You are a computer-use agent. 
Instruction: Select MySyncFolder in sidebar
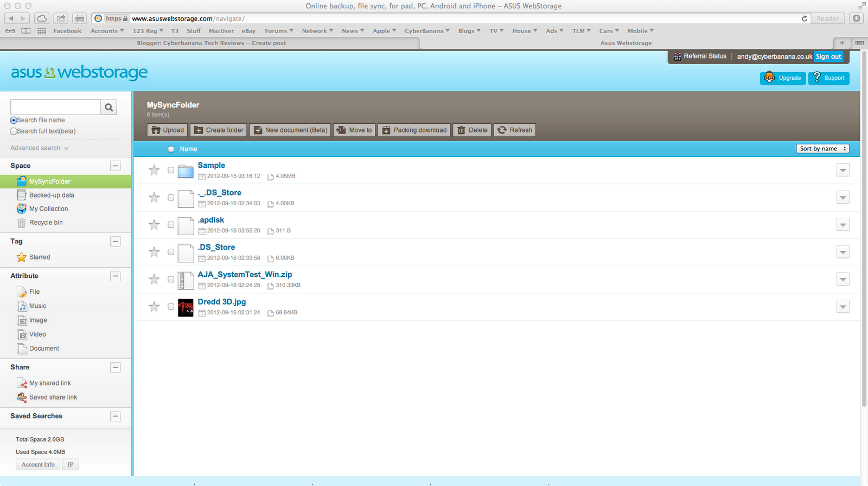(x=66, y=181)
